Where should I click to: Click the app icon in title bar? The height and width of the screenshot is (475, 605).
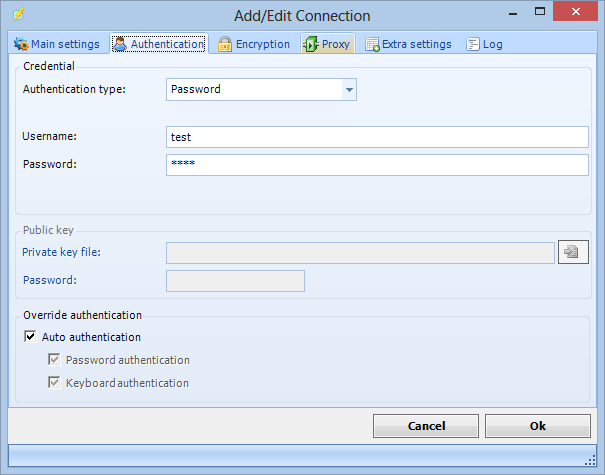(18, 15)
